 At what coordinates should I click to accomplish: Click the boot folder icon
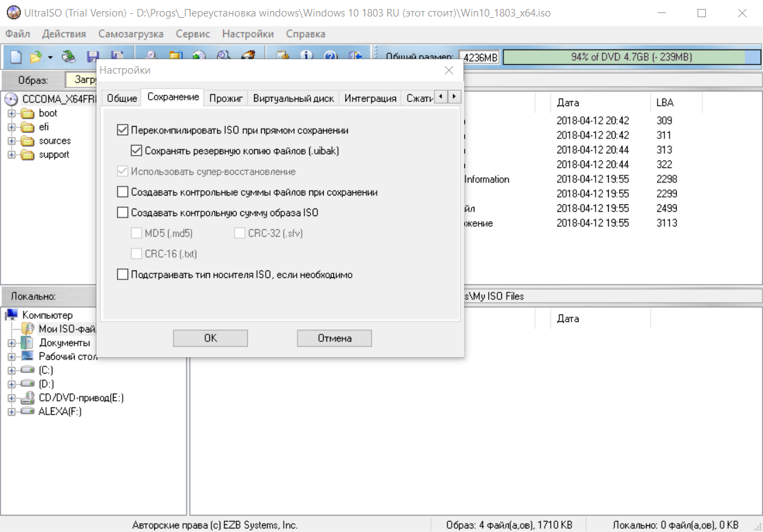[28, 114]
